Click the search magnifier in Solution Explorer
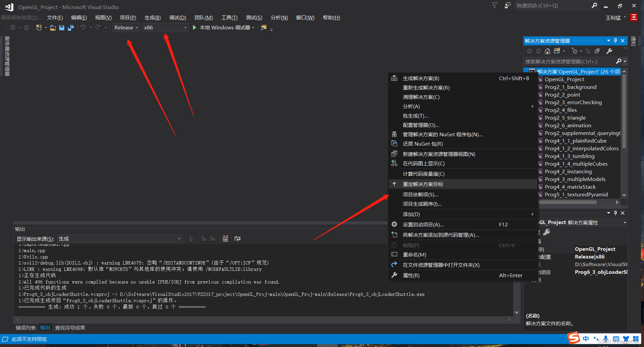 click(x=618, y=61)
